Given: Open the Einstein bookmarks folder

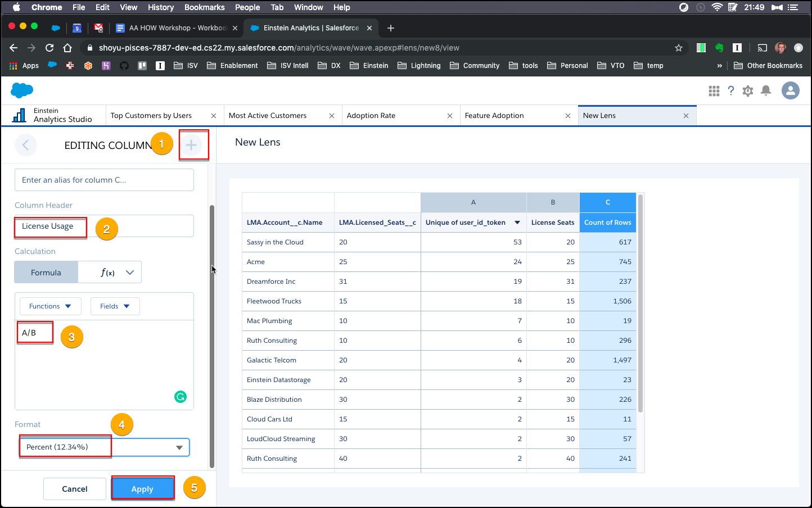Looking at the screenshot, I should point(369,66).
